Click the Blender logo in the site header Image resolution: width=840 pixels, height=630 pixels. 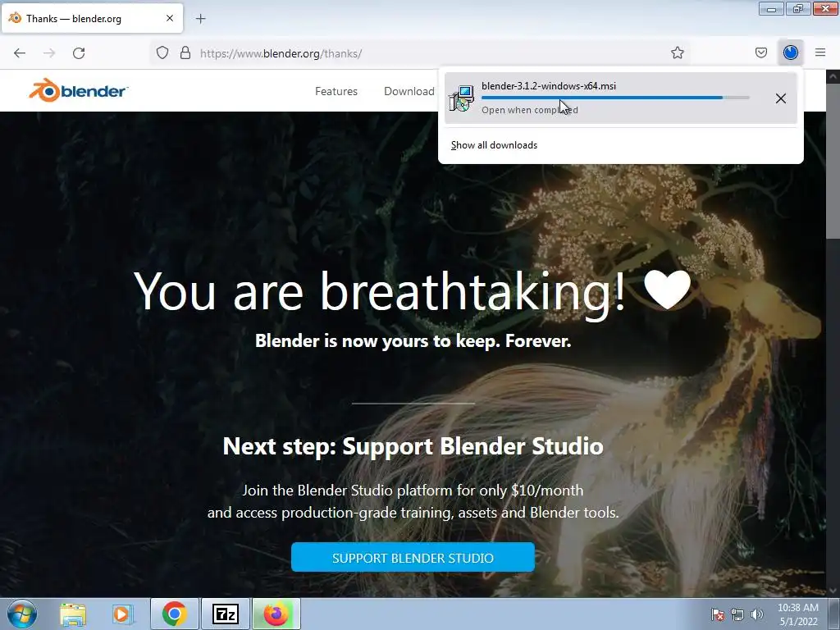tap(79, 90)
